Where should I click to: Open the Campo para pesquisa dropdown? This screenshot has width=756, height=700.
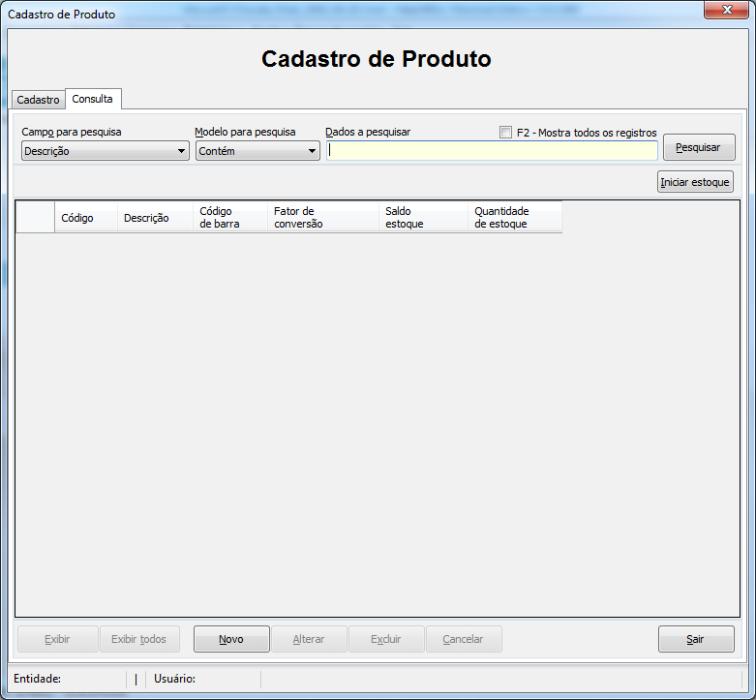click(106, 151)
